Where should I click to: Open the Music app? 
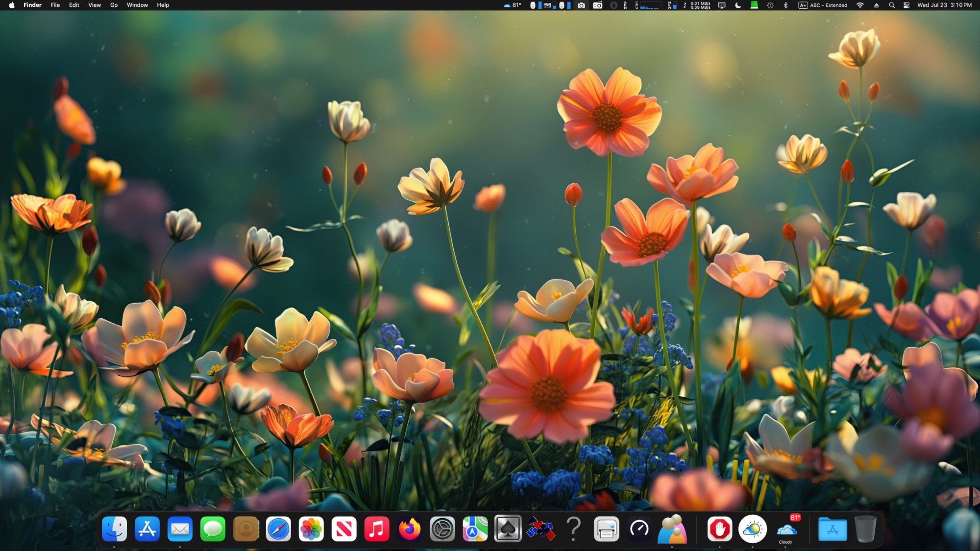point(377,529)
